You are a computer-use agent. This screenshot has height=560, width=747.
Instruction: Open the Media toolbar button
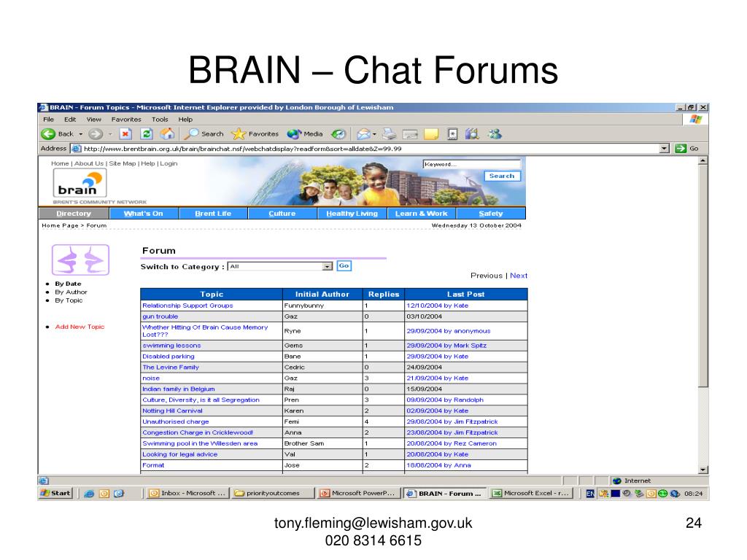305,134
